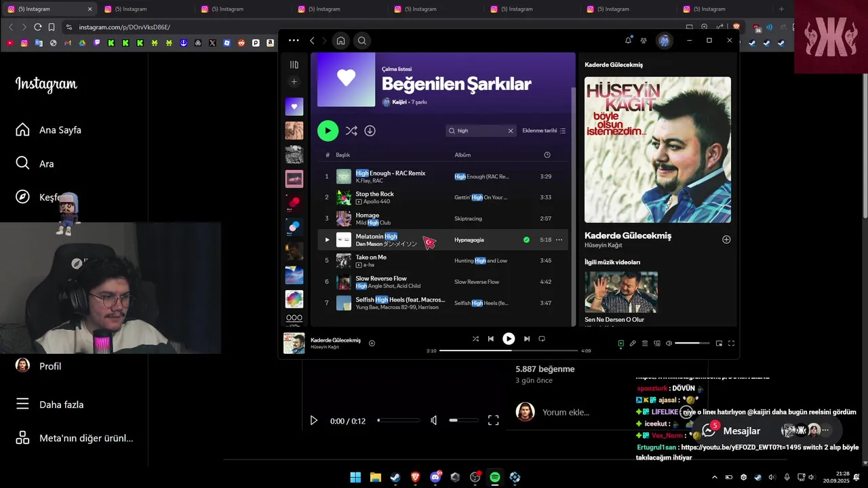The height and width of the screenshot is (488, 868).
Task: Mute Spotify volume speaker icon
Action: [x=669, y=344]
